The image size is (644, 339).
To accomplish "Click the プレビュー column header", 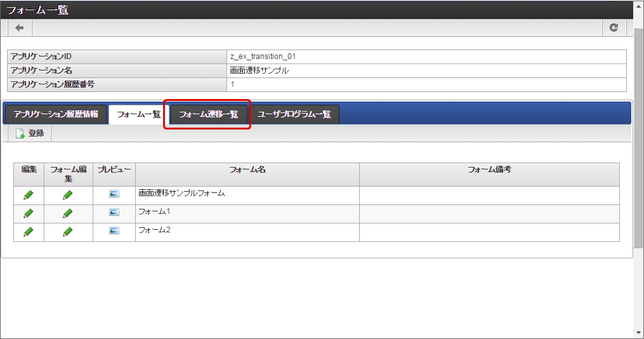I will coord(114,174).
